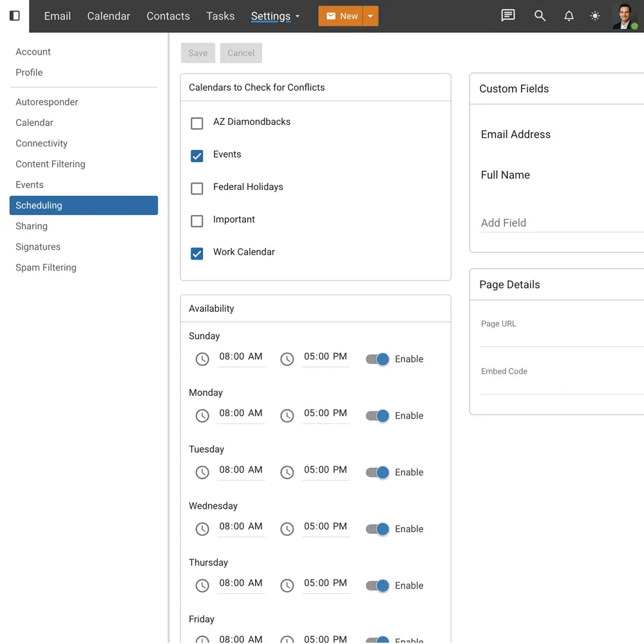644x644 pixels.
Task: Disable the Tuesday availability toggle
Action: (377, 472)
